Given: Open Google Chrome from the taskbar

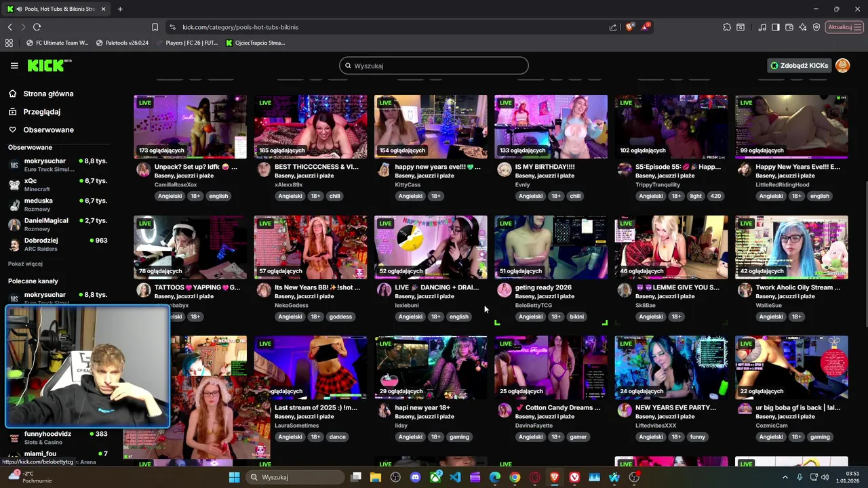Looking at the screenshot, I should [x=515, y=477].
